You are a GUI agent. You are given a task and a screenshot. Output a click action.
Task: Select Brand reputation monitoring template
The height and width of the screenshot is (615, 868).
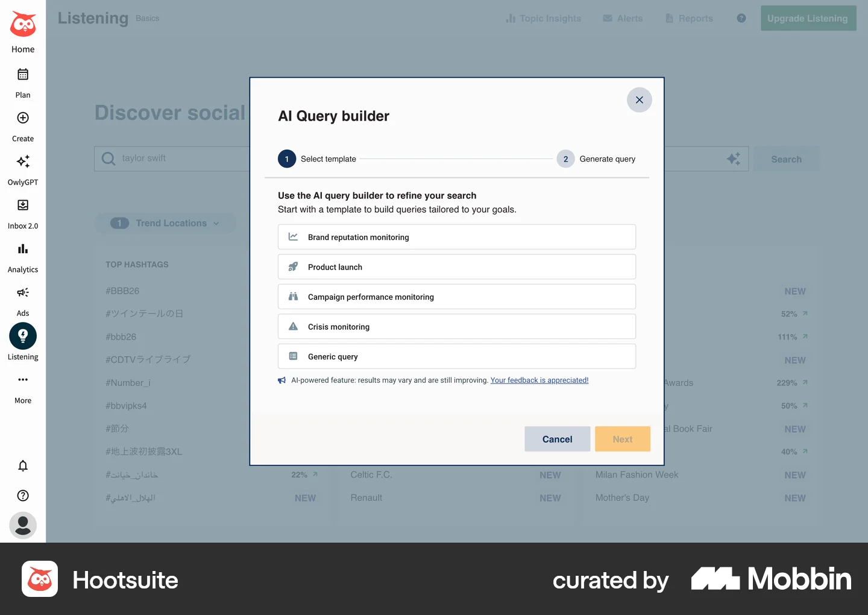[x=457, y=237]
